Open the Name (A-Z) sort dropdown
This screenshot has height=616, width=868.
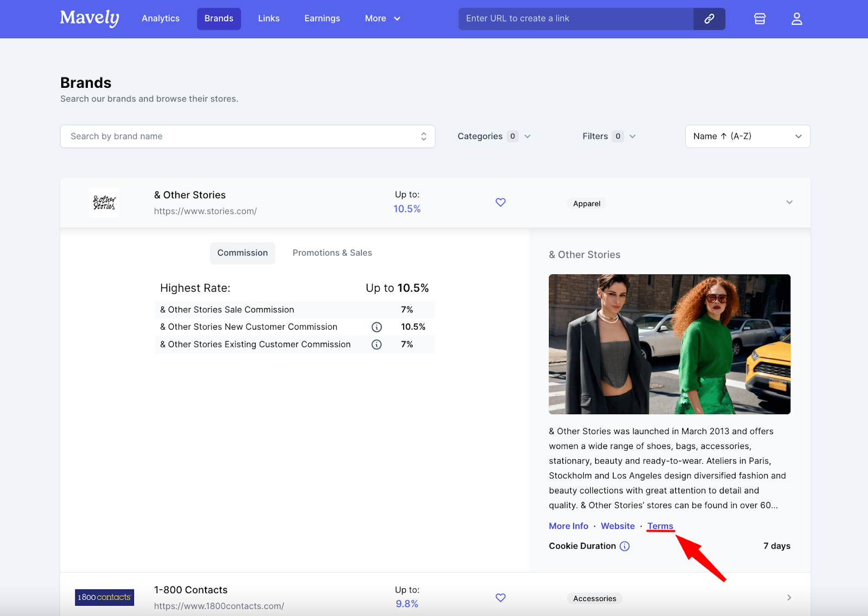pyautogui.click(x=748, y=136)
